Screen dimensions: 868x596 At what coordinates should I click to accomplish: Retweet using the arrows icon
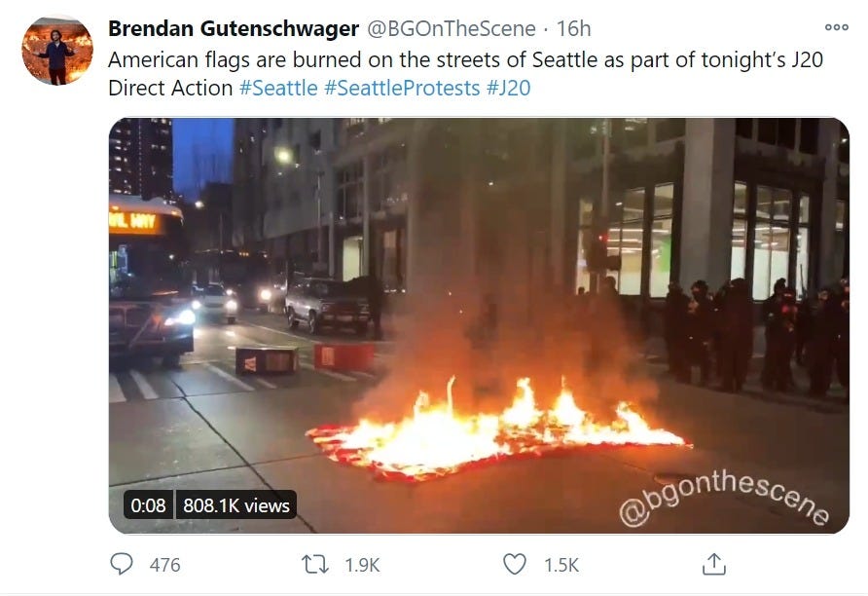(x=315, y=565)
